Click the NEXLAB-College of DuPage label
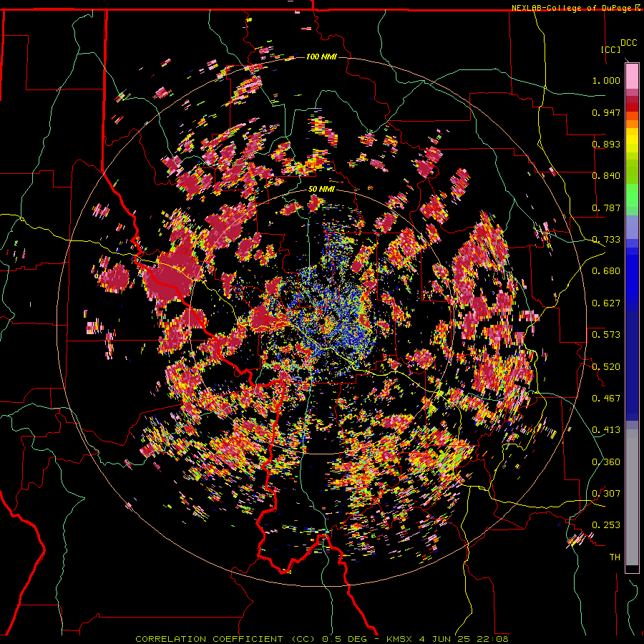Image resolution: width=644 pixels, height=644 pixels. click(572, 8)
